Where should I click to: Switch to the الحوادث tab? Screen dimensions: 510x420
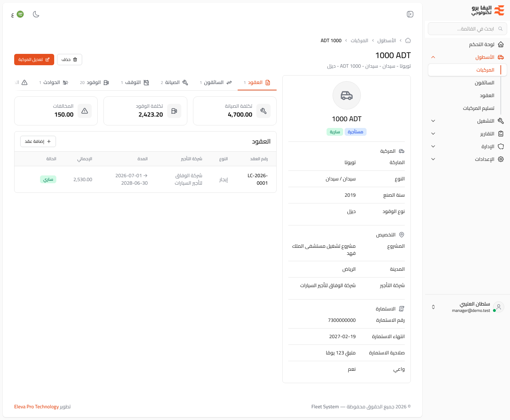[x=54, y=82]
